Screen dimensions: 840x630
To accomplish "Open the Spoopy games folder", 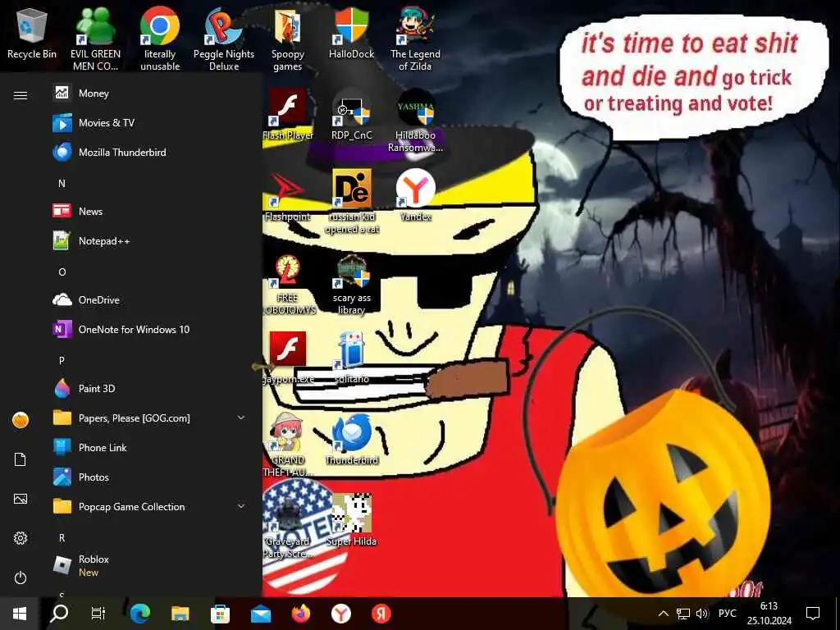I will (x=288, y=39).
